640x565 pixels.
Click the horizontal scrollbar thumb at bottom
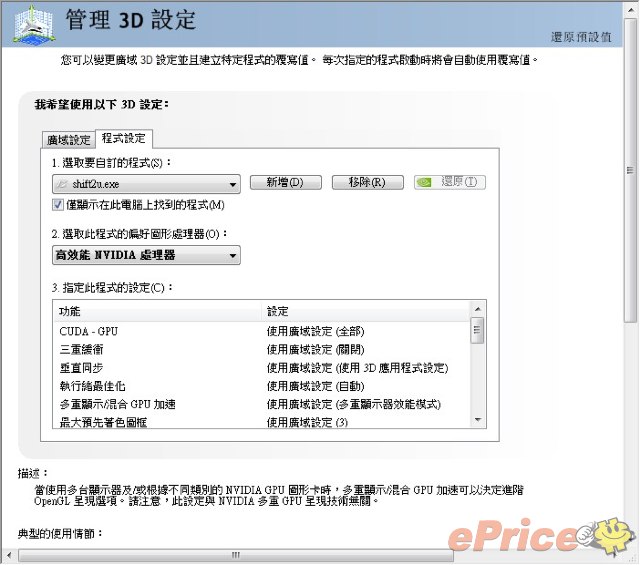[x=236, y=555]
